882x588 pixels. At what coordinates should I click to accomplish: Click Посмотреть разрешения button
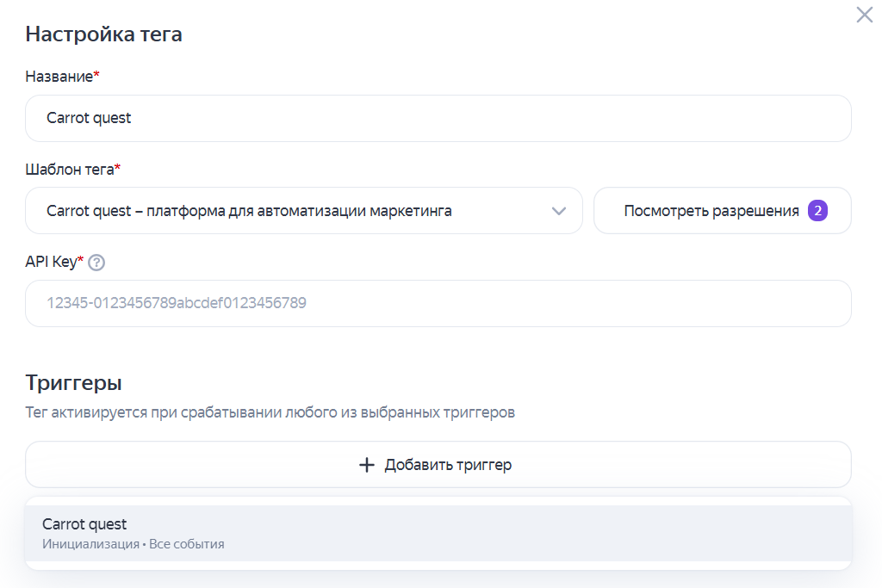723,211
